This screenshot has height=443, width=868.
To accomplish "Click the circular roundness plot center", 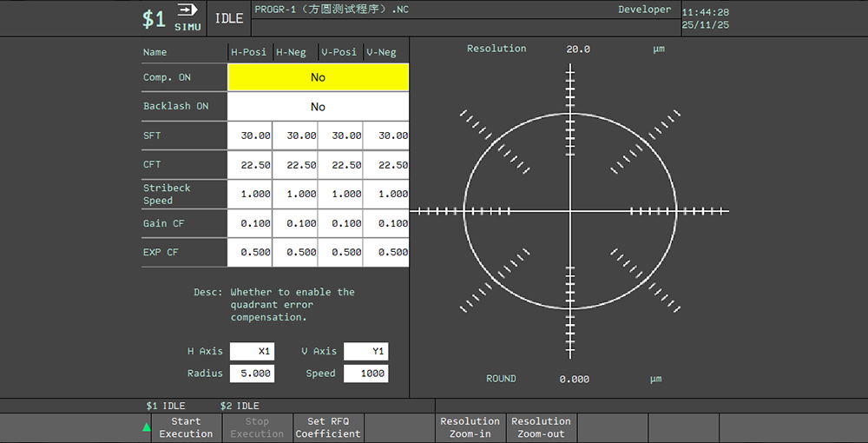I will point(570,211).
